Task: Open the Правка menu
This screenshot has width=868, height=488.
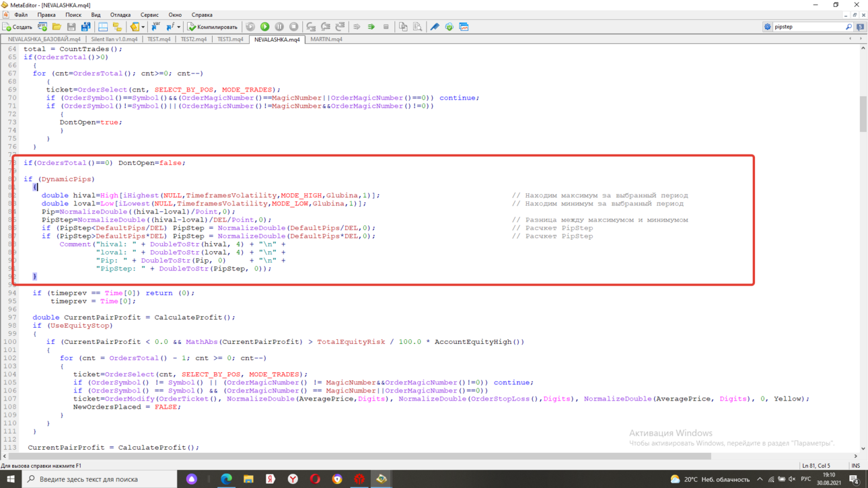Action: 46,15
